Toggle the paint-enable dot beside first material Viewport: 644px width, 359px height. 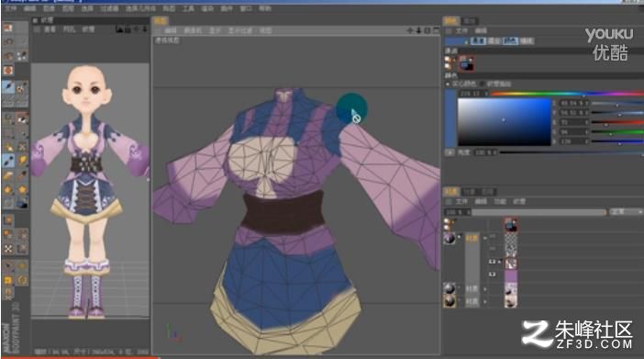[x=460, y=237]
